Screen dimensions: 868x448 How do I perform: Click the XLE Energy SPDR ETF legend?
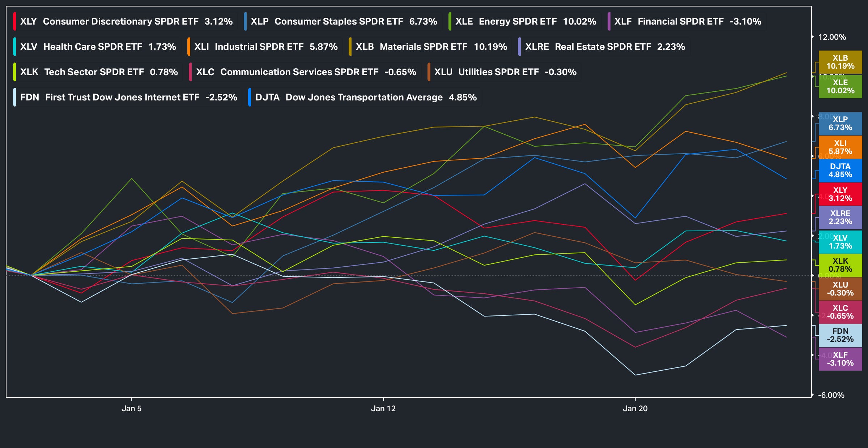(526, 22)
